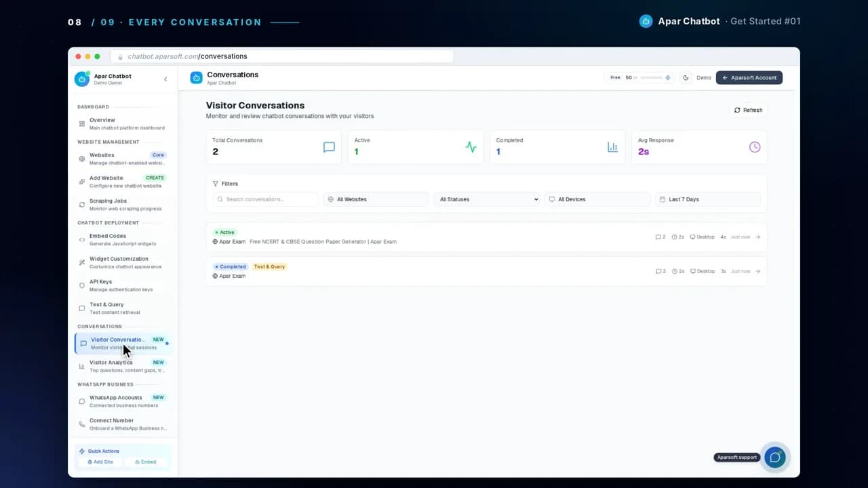Click the Active pulse icon
This screenshot has width=868, height=488.
(471, 147)
